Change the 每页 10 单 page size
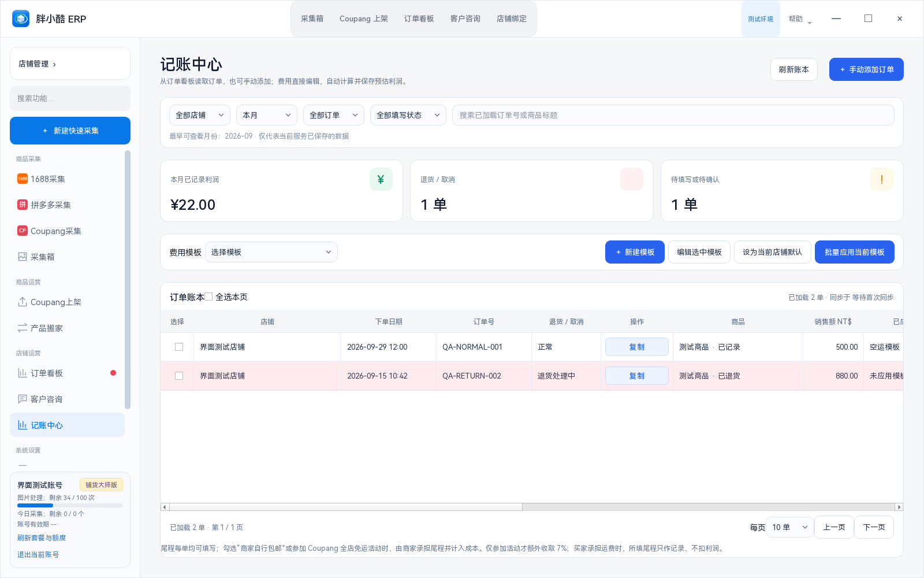This screenshot has height=578, width=924. (790, 527)
